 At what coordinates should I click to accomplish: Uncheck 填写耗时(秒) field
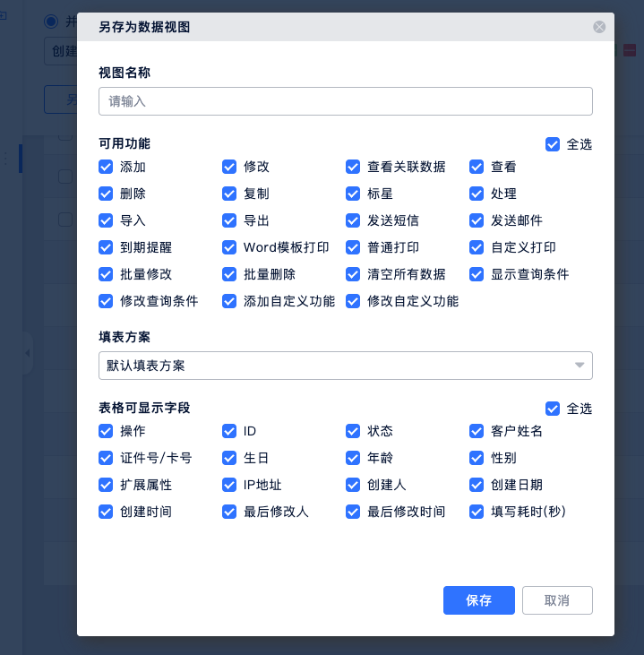(x=477, y=512)
